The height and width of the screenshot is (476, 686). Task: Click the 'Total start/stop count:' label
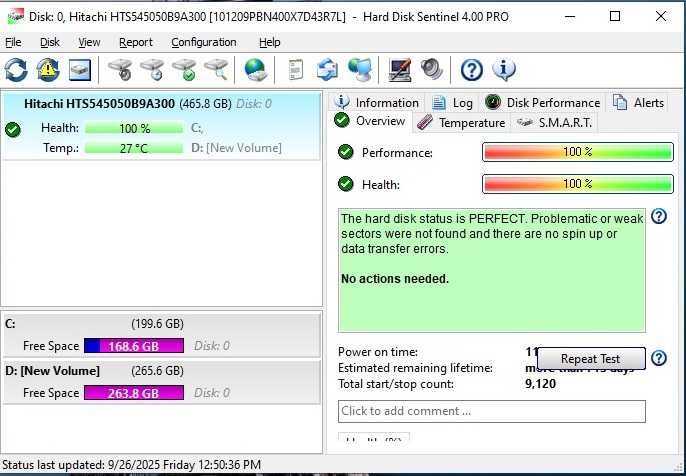point(396,384)
